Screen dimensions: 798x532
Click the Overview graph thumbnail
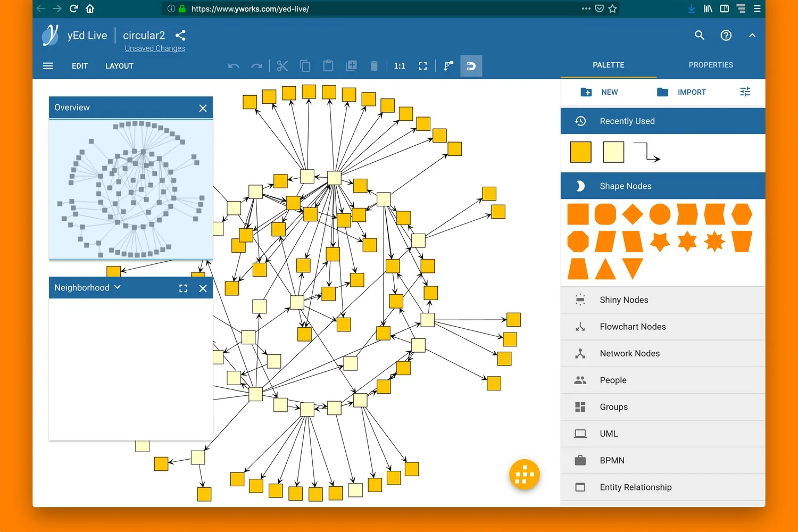point(131,189)
